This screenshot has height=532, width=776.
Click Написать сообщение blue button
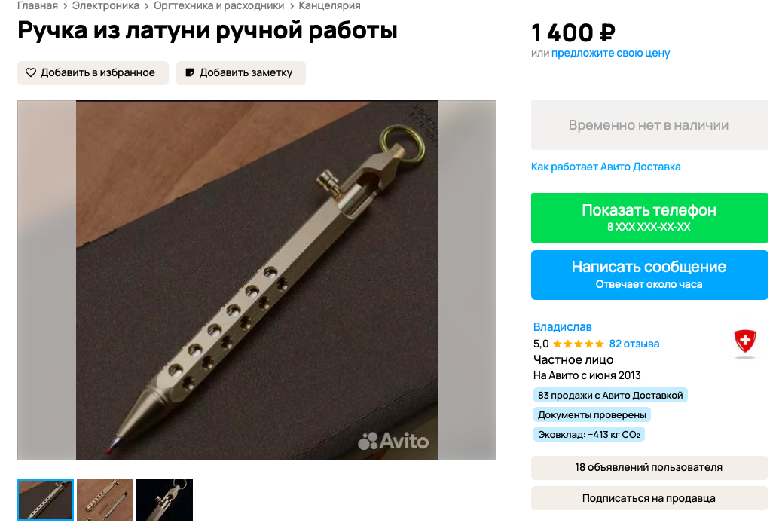649,275
